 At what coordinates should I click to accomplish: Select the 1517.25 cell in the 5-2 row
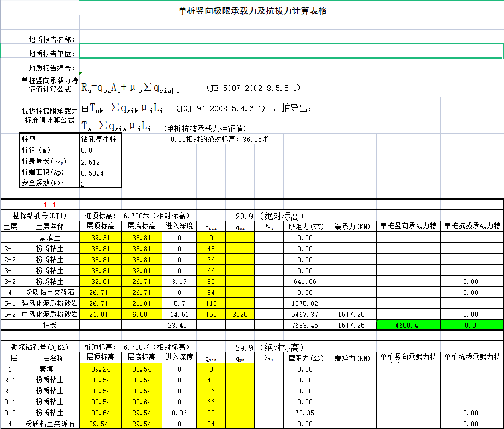353,314
